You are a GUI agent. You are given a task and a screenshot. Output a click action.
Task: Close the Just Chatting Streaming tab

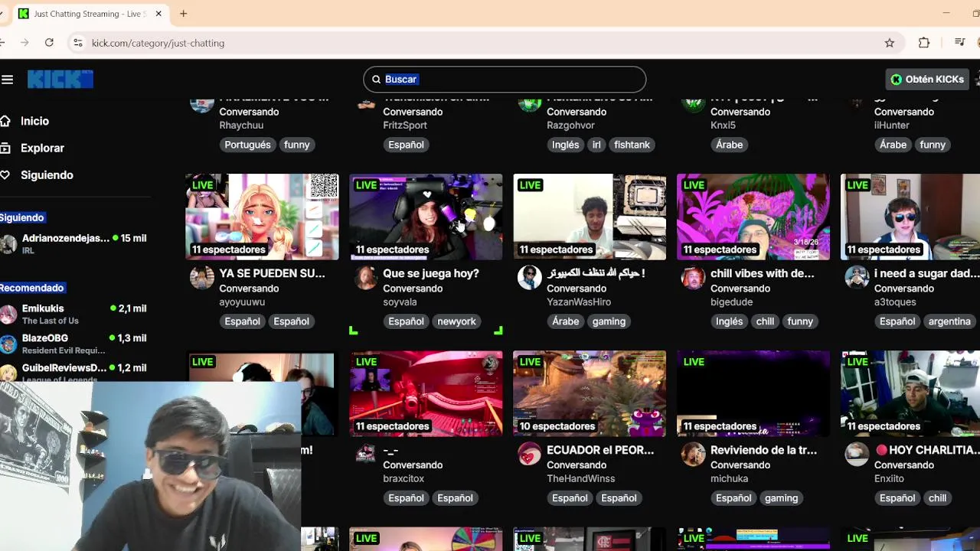tap(158, 14)
